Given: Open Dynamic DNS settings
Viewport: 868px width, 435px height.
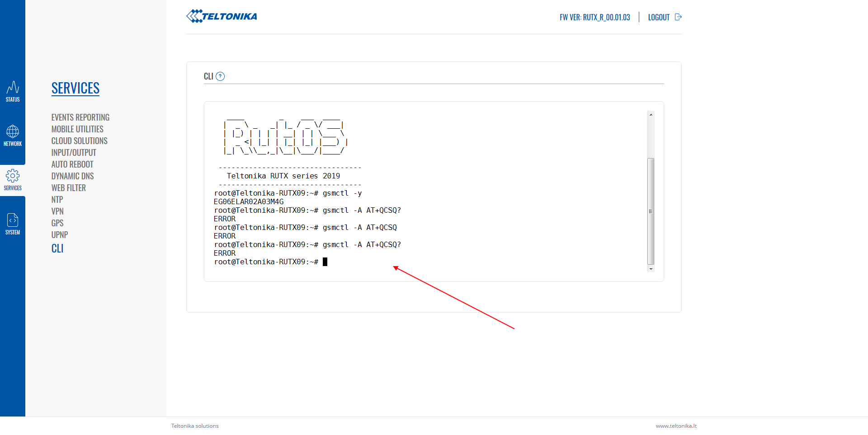Looking at the screenshot, I should coord(73,176).
